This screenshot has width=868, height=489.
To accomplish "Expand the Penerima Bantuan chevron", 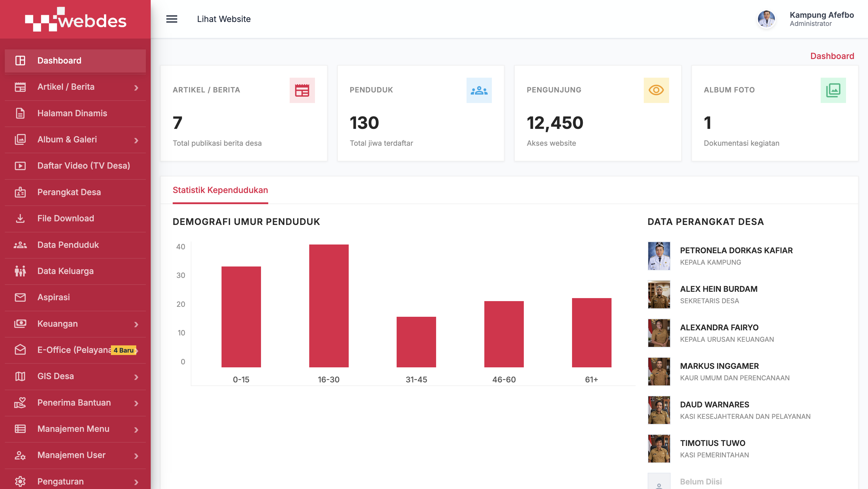I will point(136,403).
